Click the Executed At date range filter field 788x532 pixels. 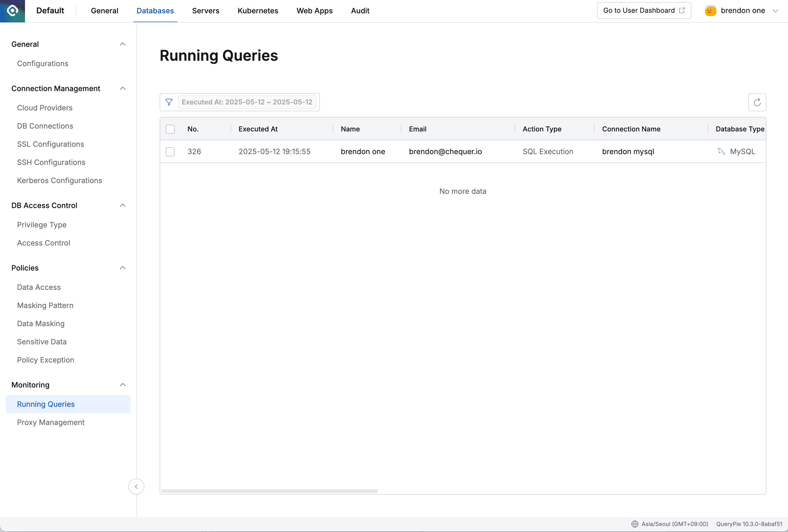pyautogui.click(x=247, y=102)
